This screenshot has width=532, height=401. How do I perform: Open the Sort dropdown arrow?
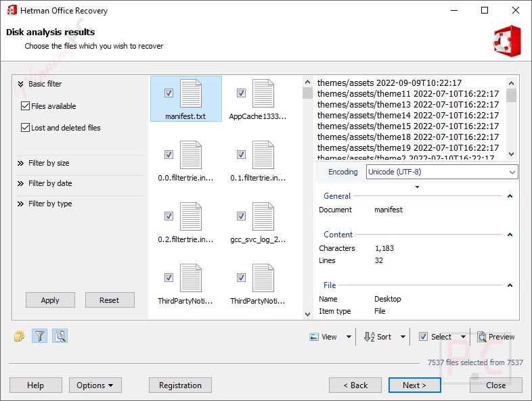point(403,337)
